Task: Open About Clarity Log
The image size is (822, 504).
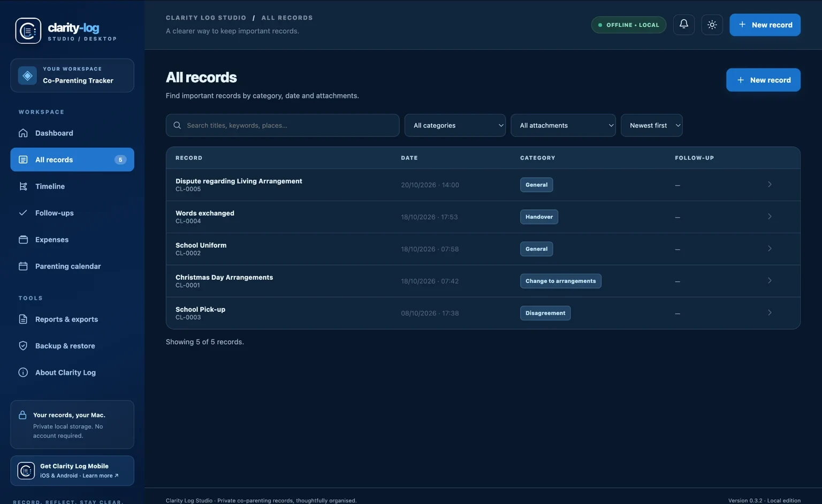Action: 72,372
